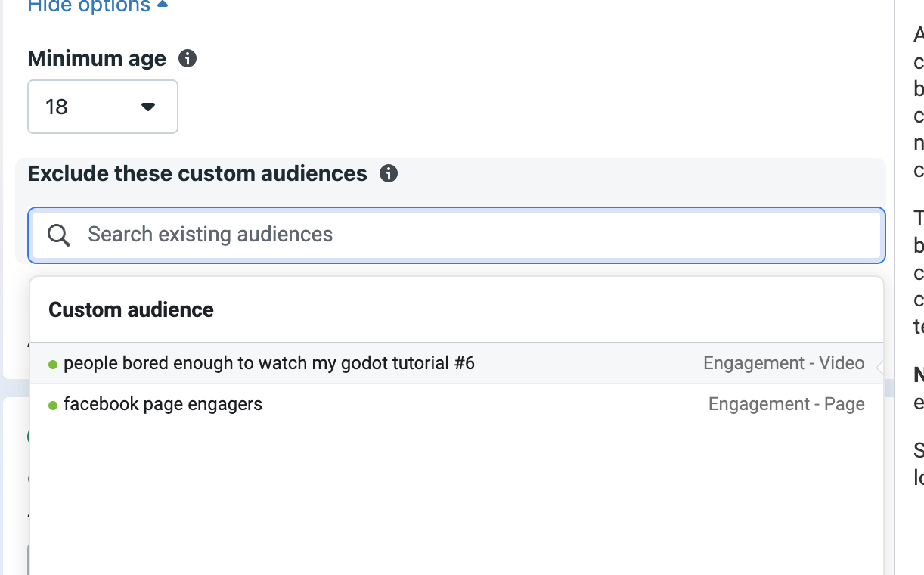Click green status dot for godot tutorial audience
Image resolution: width=924 pixels, height=575 pixels.
pyautogui.click(x=53, y=365)
